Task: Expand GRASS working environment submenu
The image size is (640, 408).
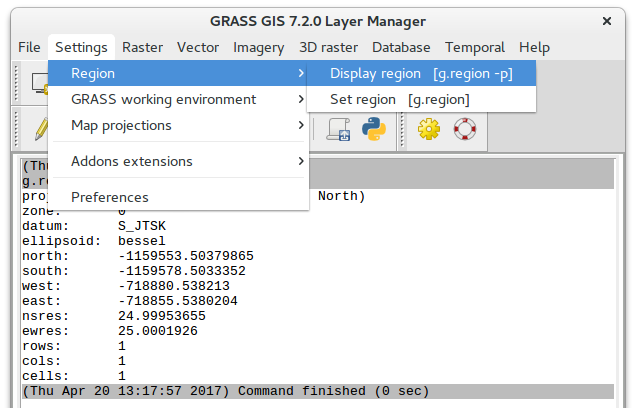Action: 178,99
